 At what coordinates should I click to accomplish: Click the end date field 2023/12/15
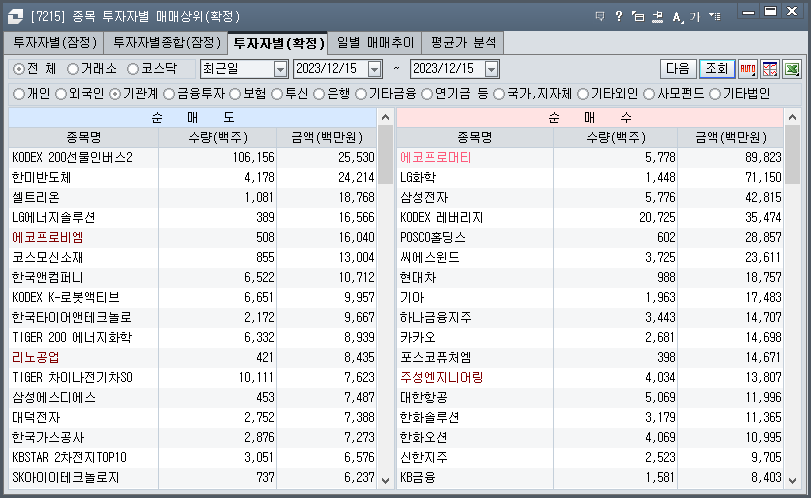447,69
